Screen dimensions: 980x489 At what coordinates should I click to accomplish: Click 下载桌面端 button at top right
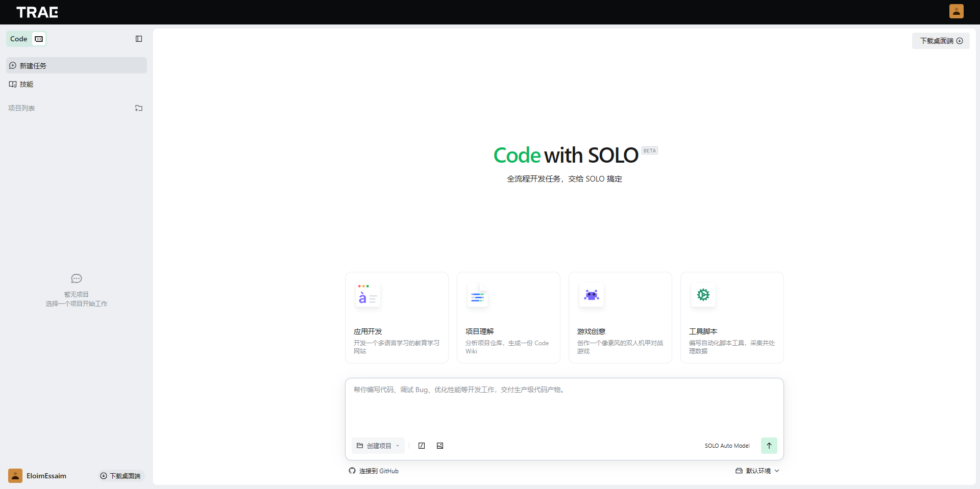tap(941, 41)
